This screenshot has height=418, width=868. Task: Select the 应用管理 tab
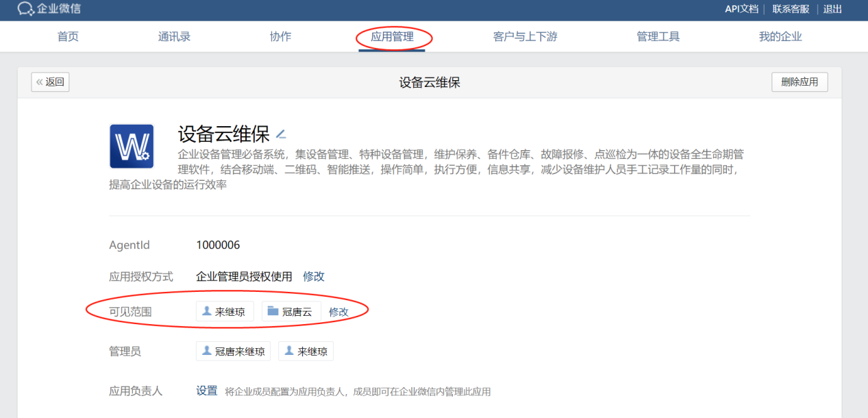point(392,37)
